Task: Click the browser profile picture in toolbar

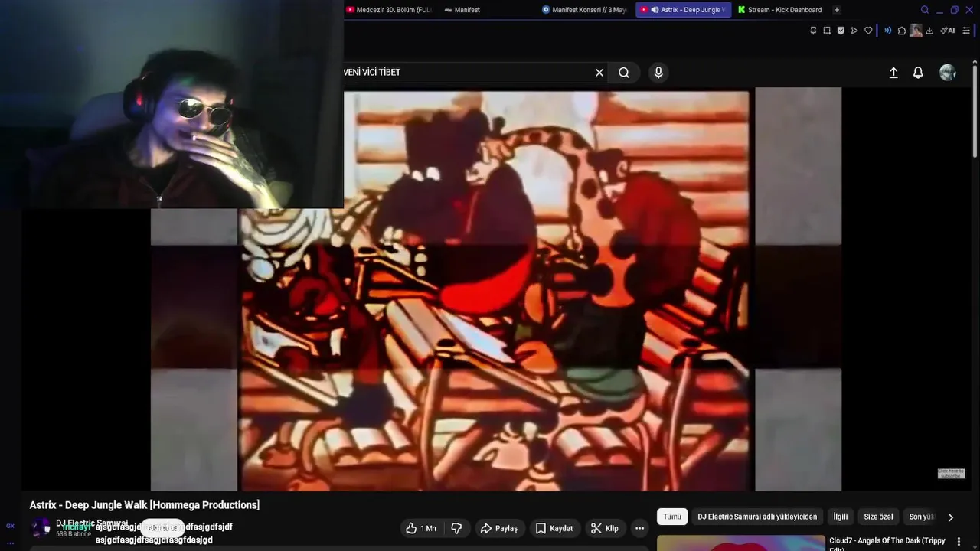Action: point(916,31)
